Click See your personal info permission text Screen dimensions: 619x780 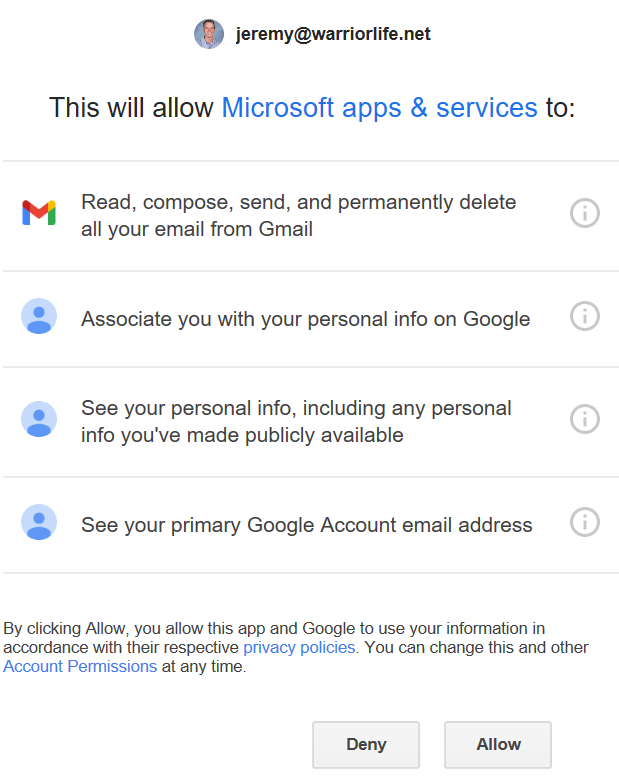[x=296, y=421]
